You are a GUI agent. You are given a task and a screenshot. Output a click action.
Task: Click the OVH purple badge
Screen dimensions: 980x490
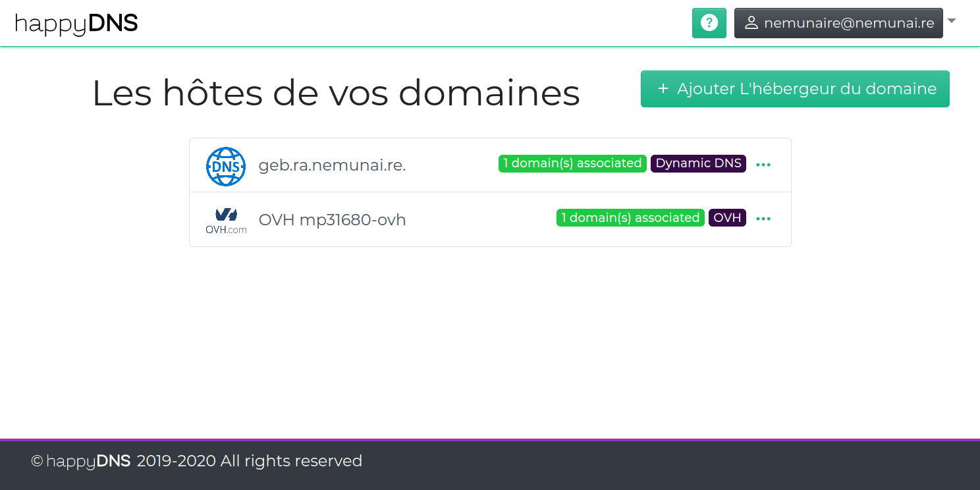tap(727, 218)
